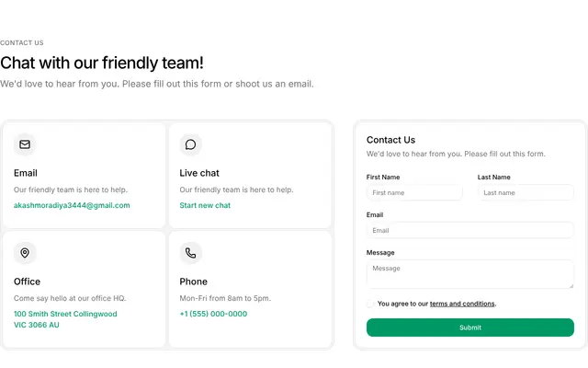Grab the Message textarea resize handle
The width and height of the screenshot is (588, 368).
(x=571, y=286)
